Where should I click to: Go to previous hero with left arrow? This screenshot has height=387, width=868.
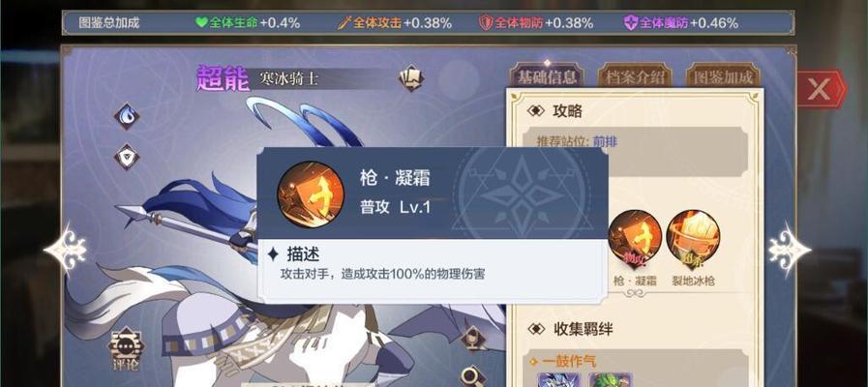pyautogui.click(x=66, y=250)
